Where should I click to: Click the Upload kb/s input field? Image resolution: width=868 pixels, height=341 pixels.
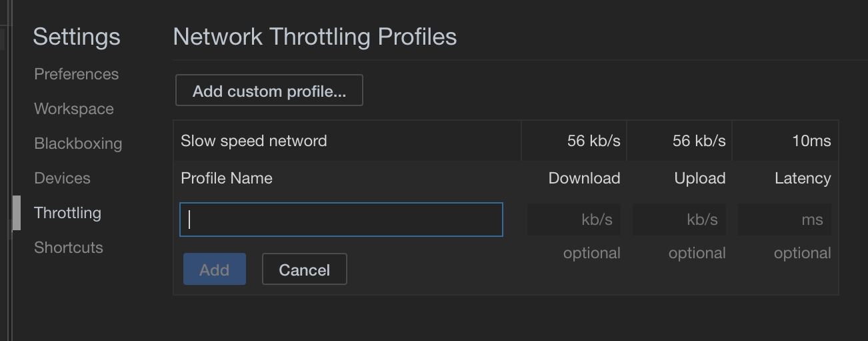679,220
